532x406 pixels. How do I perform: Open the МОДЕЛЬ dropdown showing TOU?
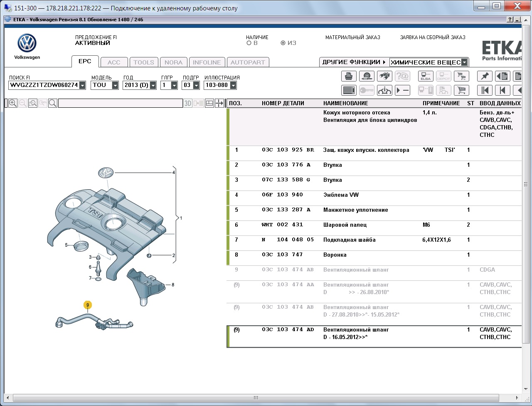click(x=115, y=85)
